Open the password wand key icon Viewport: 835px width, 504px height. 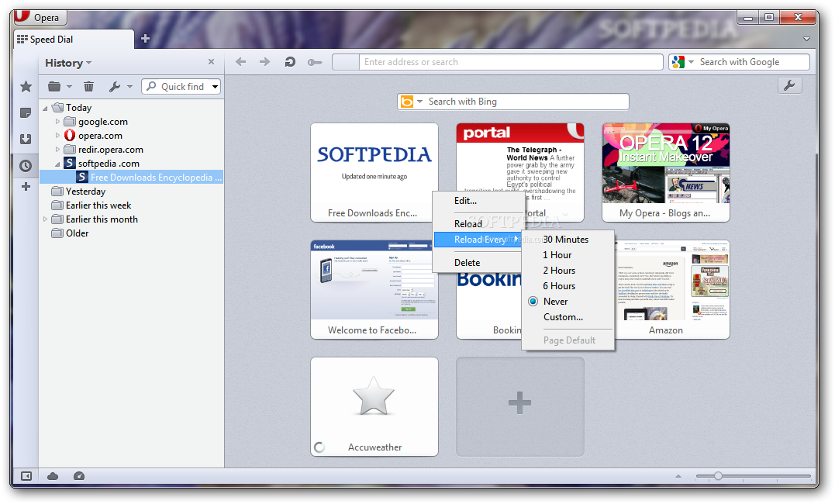click(x=315, y=62)
